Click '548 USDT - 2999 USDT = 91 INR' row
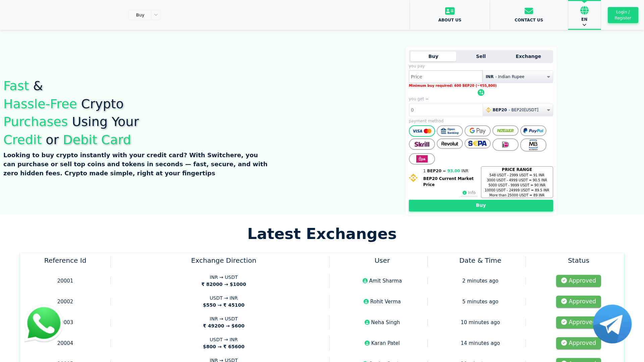 (x=517, y=175)
